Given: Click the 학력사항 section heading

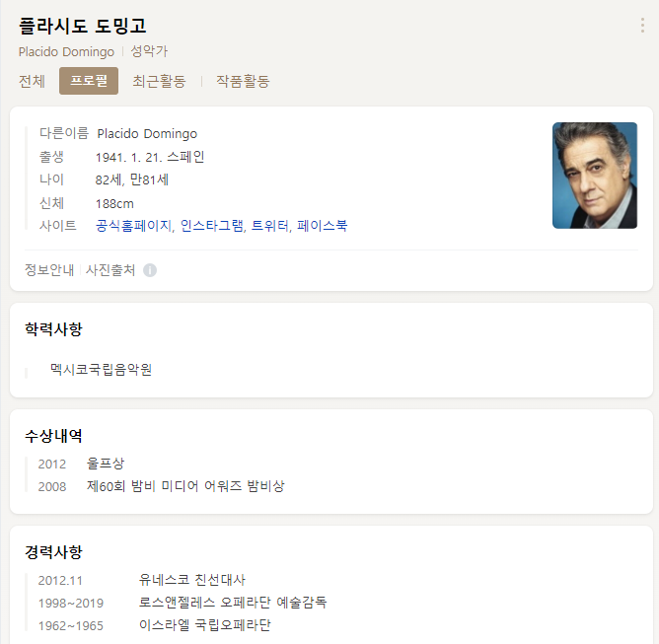Looking at the screenshot, I should click(53, 329).
